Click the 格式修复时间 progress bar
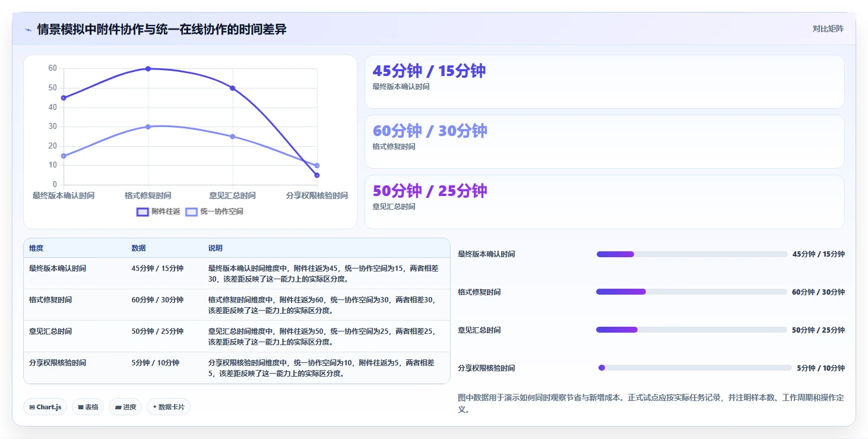 coord(692,292)
